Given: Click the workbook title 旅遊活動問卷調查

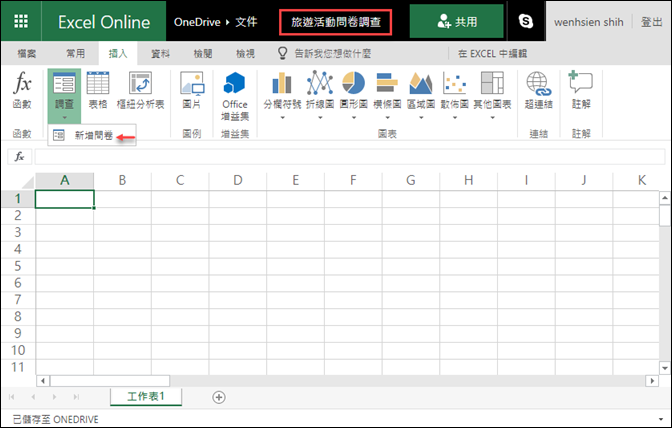Looking at the screenshot, I should pos(336,22).
